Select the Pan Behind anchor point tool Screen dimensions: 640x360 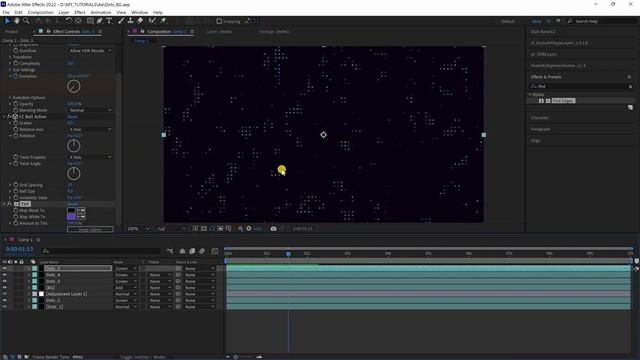click(x=78, y=21)
